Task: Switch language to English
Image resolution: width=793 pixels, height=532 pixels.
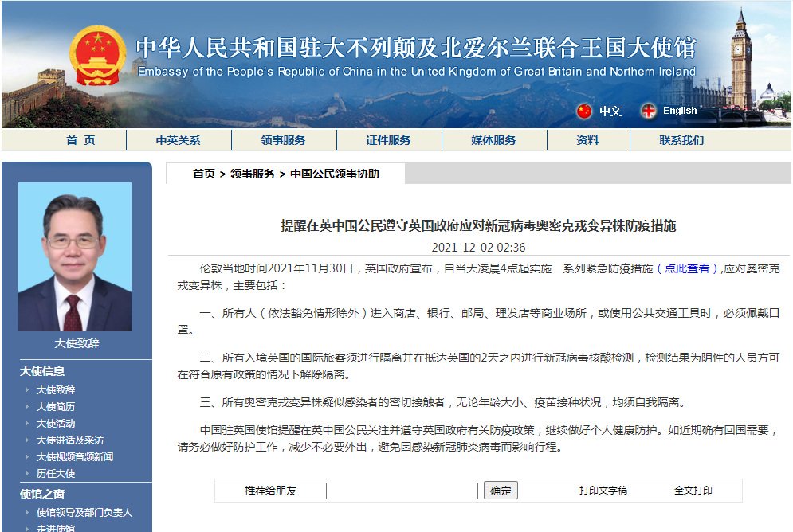Action: (x=680, y=111)
